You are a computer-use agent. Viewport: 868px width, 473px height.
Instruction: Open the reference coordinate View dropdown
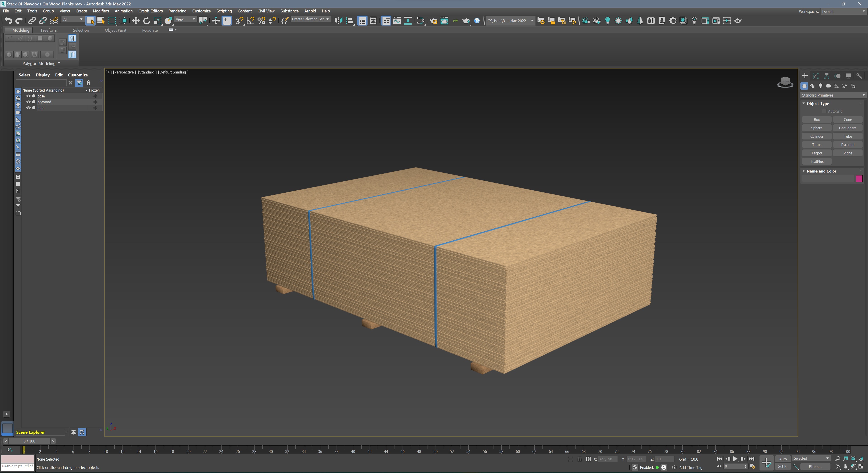coord(185,19)
